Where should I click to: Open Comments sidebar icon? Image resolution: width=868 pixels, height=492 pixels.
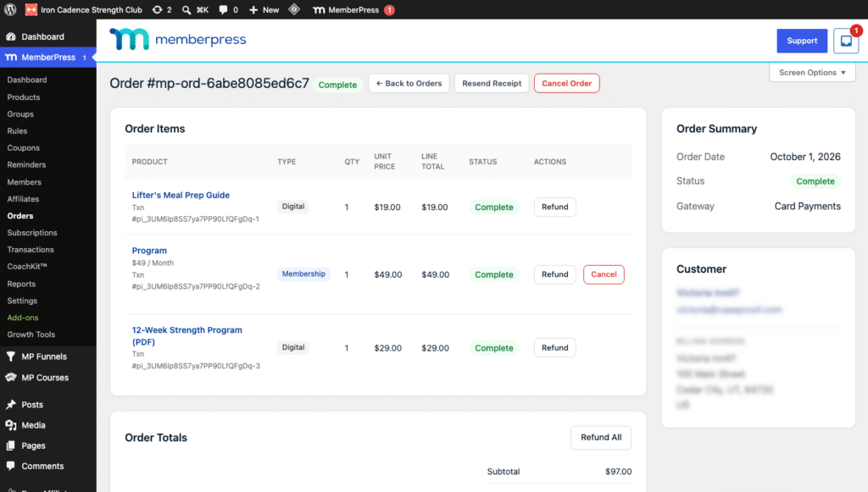pyautogui.click(x=10, y=466)
